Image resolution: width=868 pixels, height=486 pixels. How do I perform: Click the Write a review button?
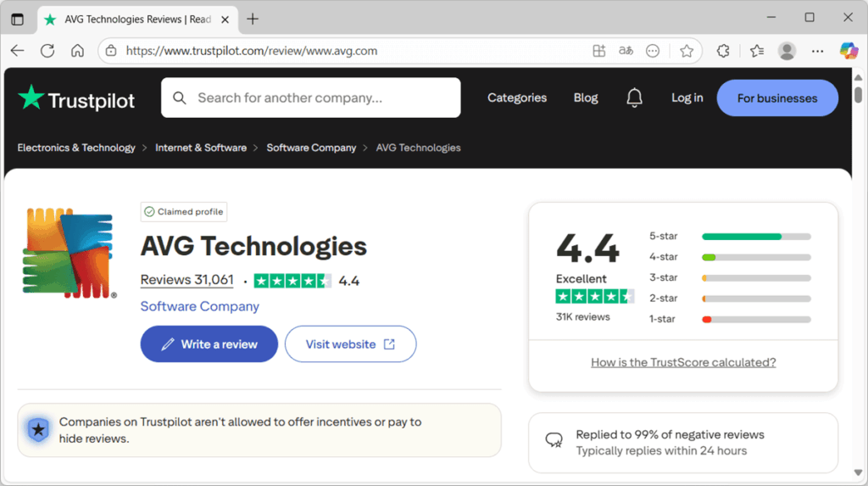(x=209, y=344)
